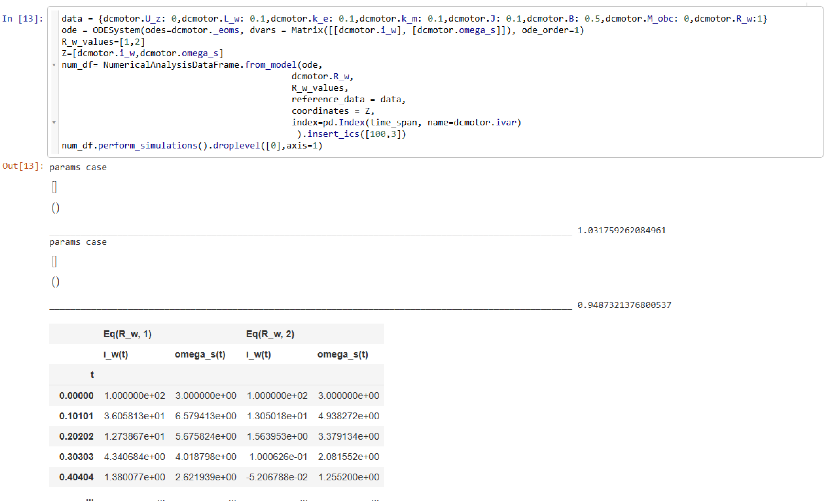Click the Eq(R_w, 2) column header
827x504 pixels.
[270, 334]
